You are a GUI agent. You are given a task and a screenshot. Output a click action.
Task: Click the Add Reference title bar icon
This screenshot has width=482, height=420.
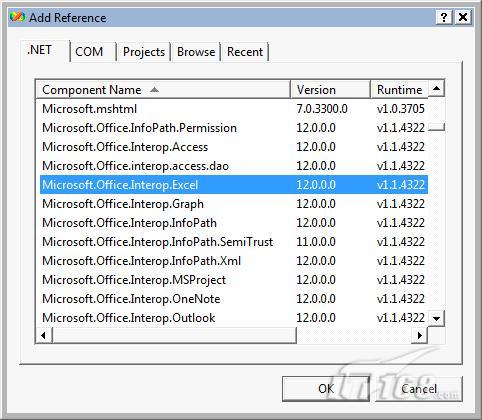coord(17,17)
